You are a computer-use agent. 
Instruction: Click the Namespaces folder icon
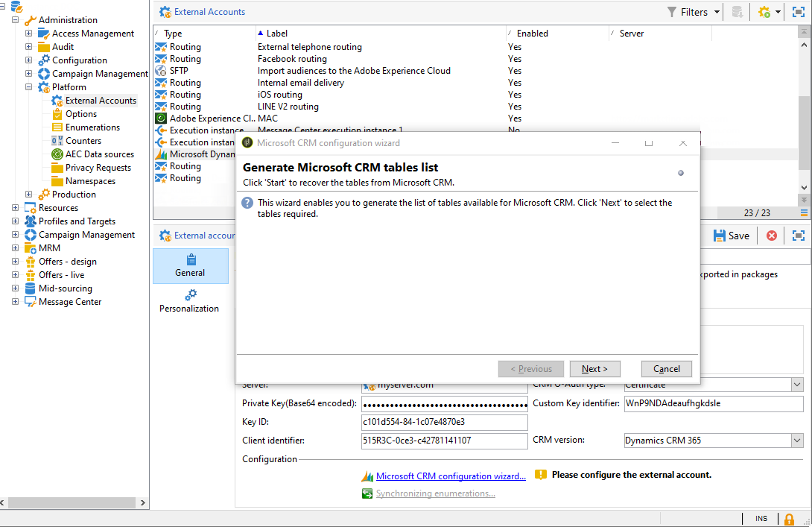coord(57,181)
